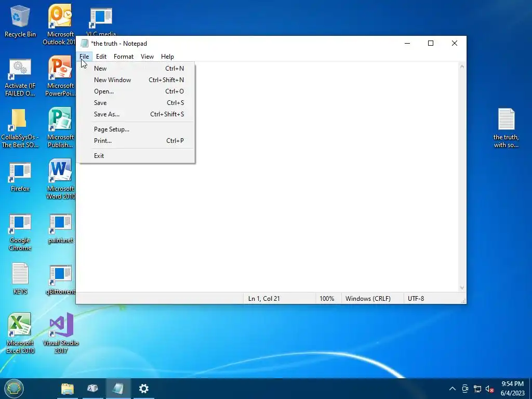Maximize the Notepad window
The width and height of the screenshot is (532, 399).
pyautogui.click(x=431, y=44)
